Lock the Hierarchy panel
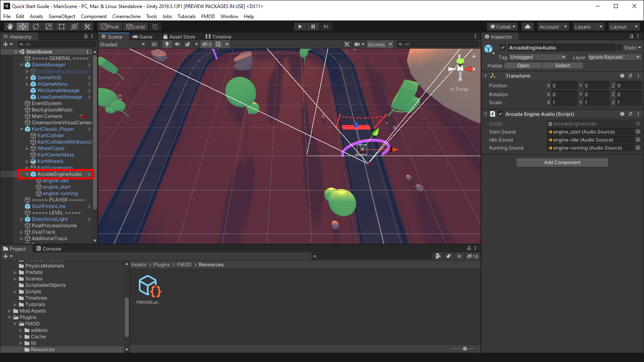This screenshot has height=362, width=644. (x=86, y=37)
